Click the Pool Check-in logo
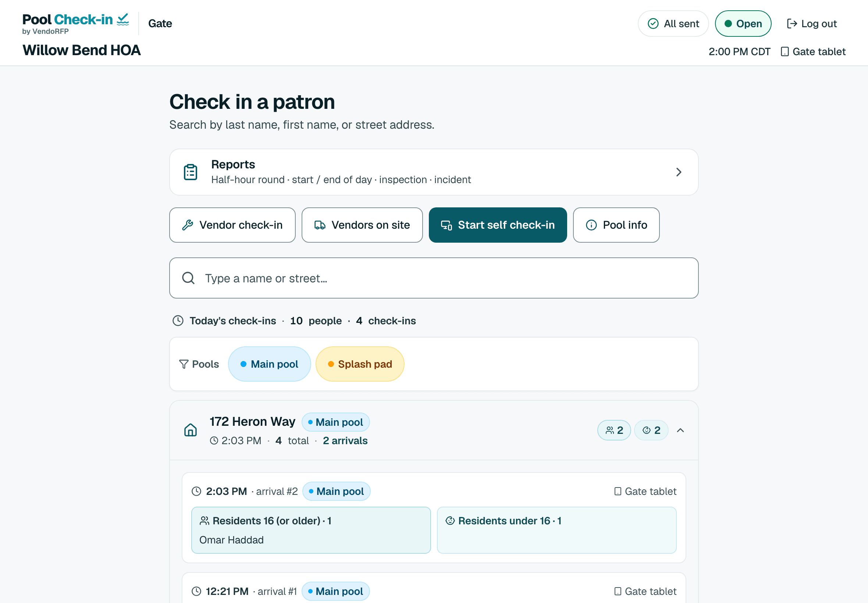 pyautogui.click(x=75, y=24)
